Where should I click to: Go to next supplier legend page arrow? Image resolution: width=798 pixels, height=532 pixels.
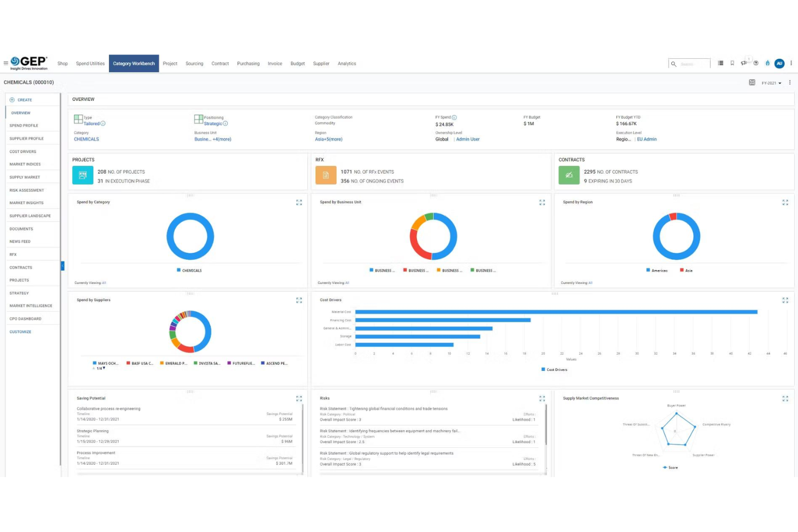tap(104, 368)
